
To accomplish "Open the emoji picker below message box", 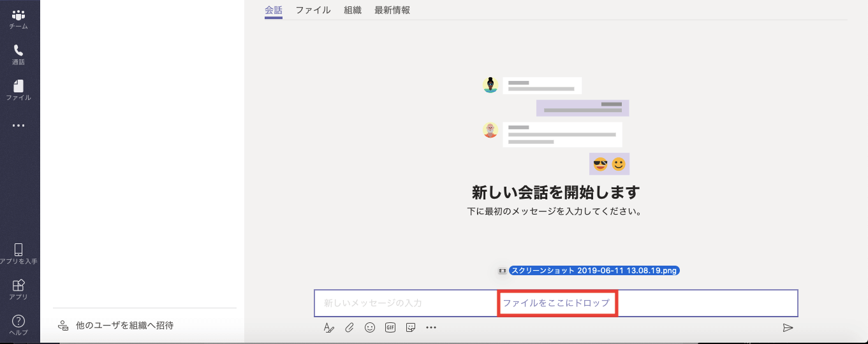I will pos(370,327).
